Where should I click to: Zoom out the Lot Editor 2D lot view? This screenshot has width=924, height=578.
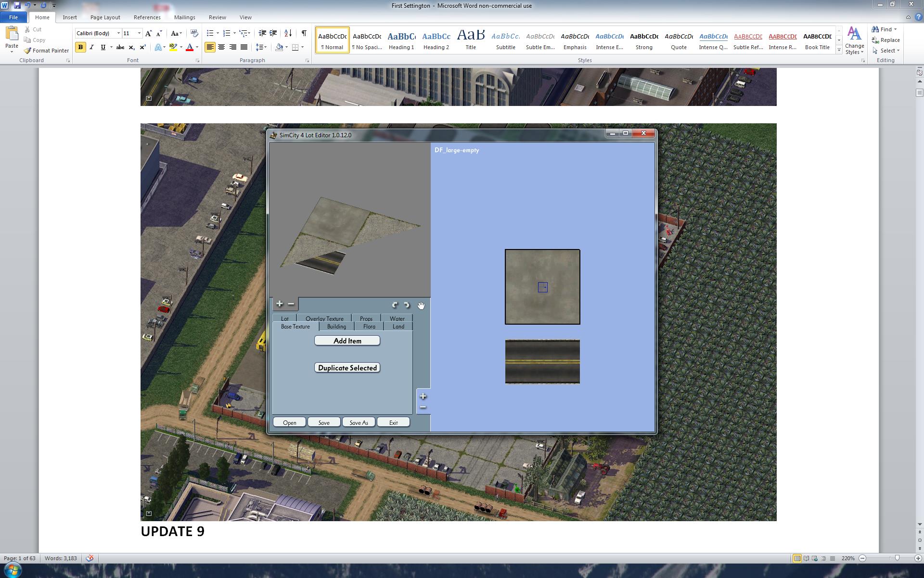tap(423, 407)
